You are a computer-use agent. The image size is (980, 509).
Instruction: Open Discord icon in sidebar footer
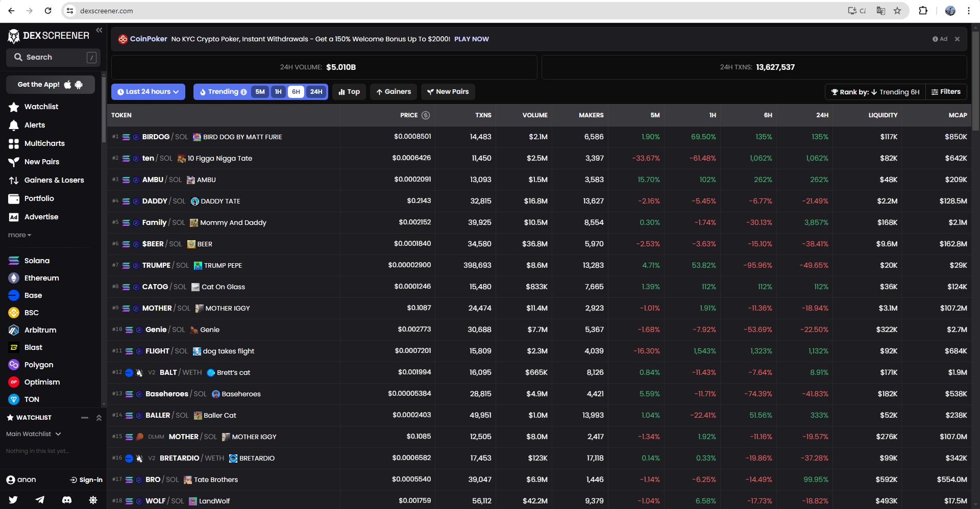click(66, 500)
